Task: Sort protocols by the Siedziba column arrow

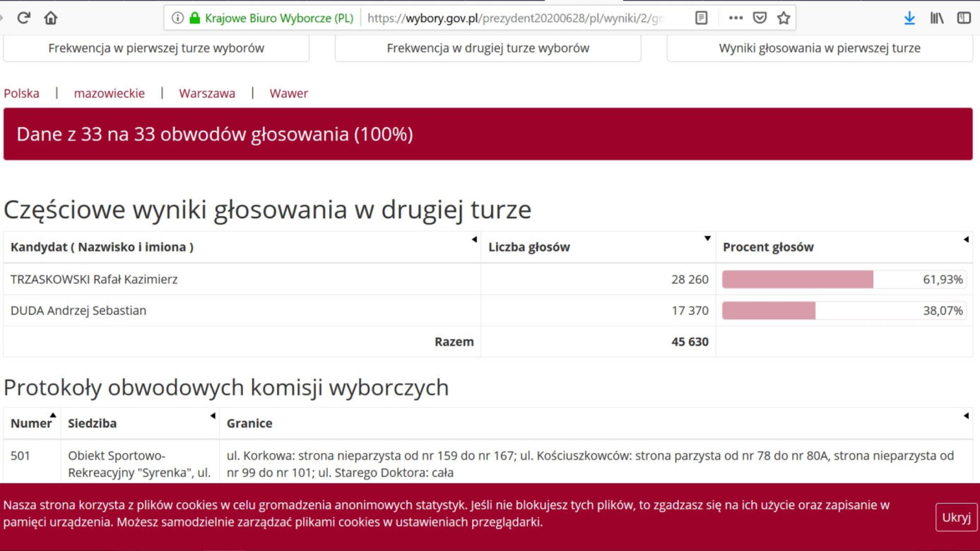Action: [213, 416]
